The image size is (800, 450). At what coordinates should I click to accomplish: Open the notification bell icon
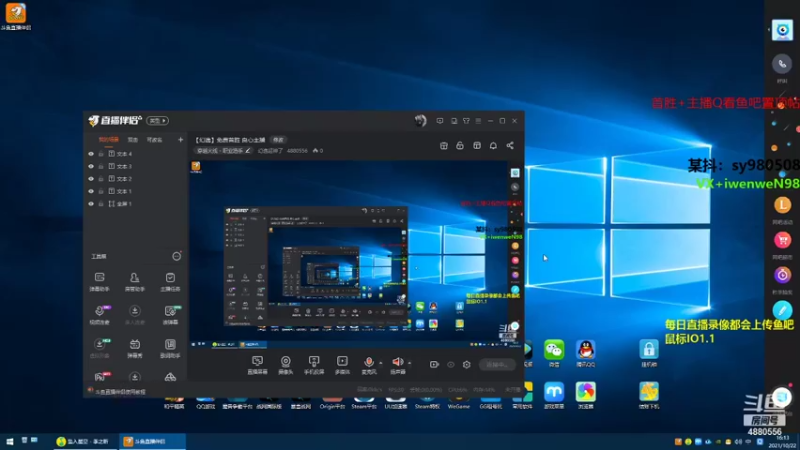pos(493,146)
